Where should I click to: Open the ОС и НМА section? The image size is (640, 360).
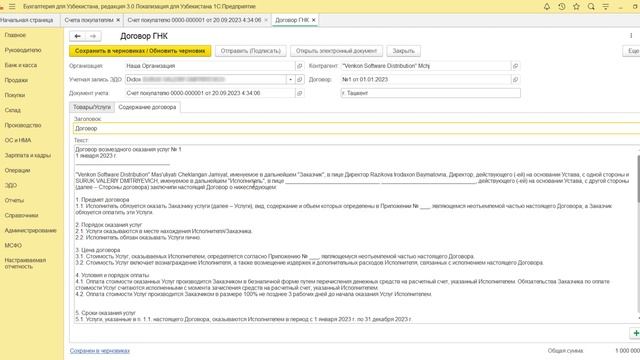(18, 140)
